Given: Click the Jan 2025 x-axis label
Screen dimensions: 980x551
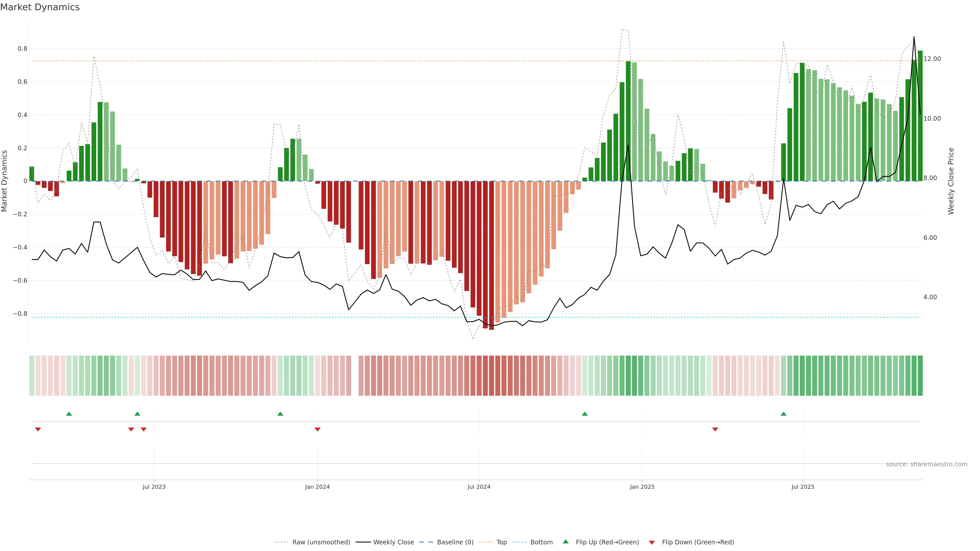Looking at the screenshot, I should point(642,487).
